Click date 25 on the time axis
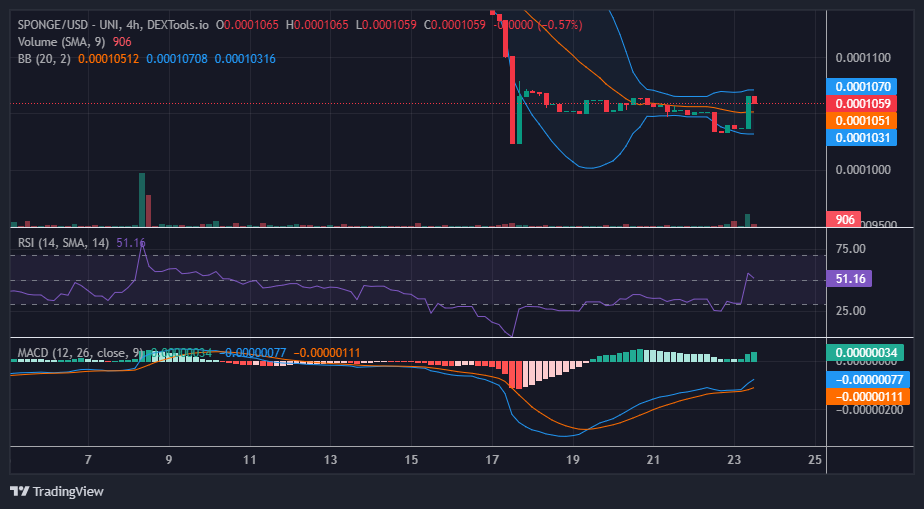924x509 pixels. 815,460
